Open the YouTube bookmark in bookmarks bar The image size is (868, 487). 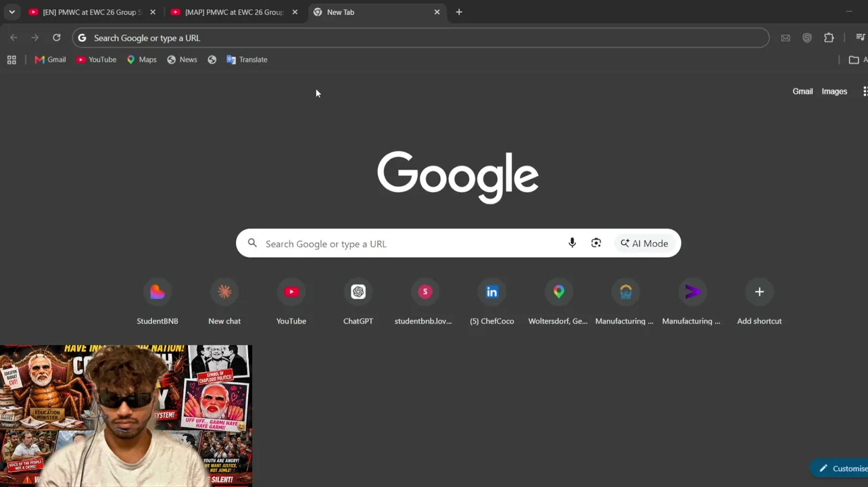pos(96,60)
